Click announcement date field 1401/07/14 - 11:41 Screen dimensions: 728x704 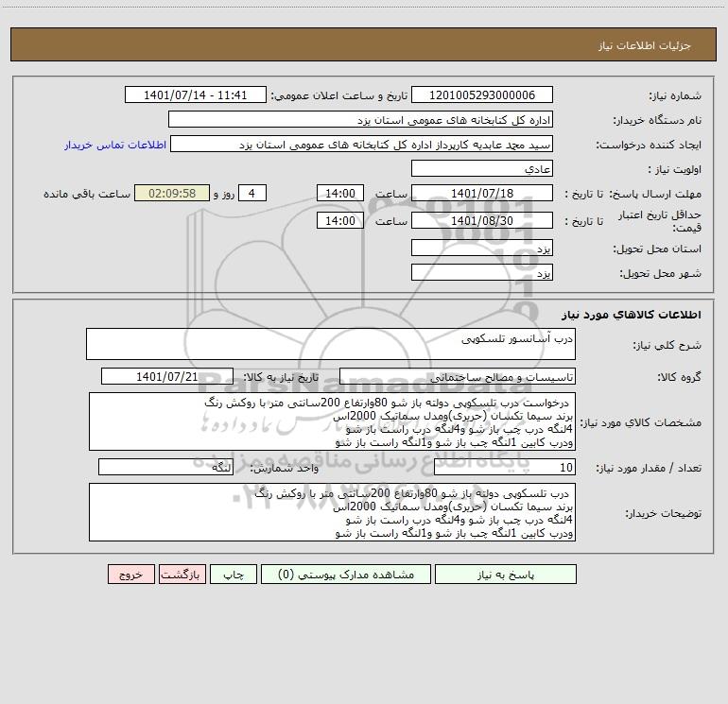[x=196, y=95]
